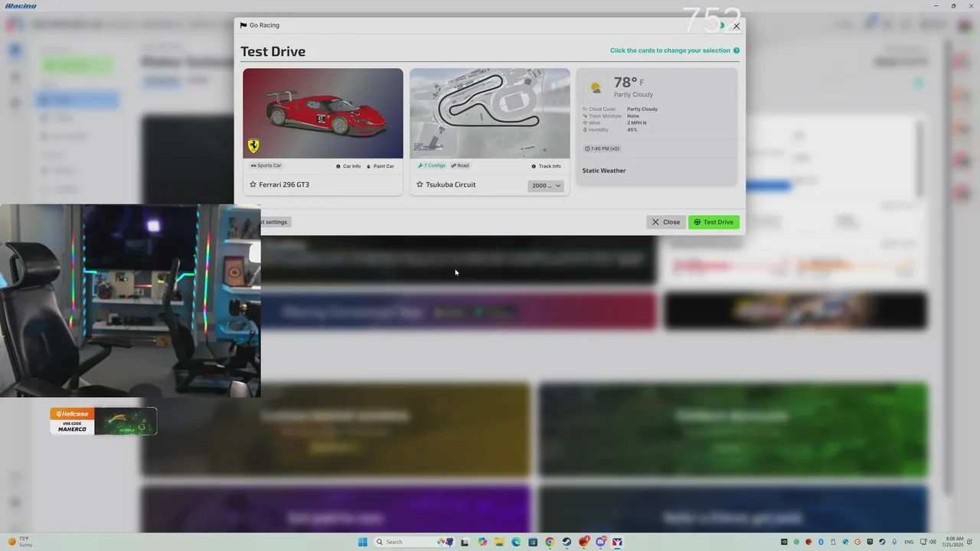
Task: Open the Copilot taskbar icon
Action: [482, 542]
